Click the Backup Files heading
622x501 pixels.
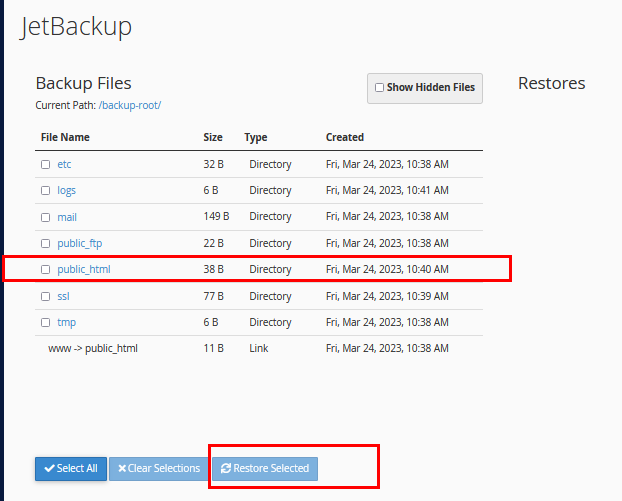(x=83, y=83)
